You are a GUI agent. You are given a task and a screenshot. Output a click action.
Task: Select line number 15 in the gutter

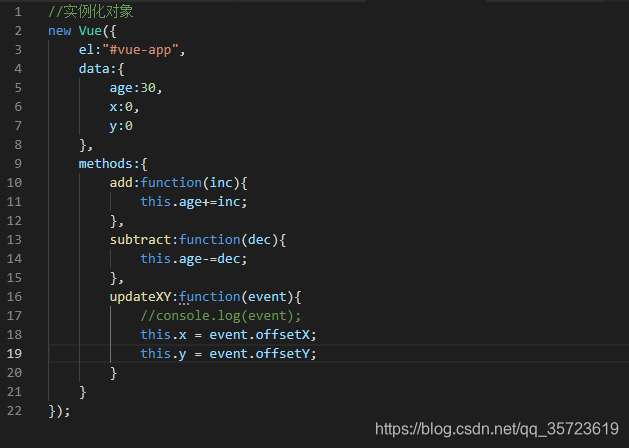(x=14, y=278)
